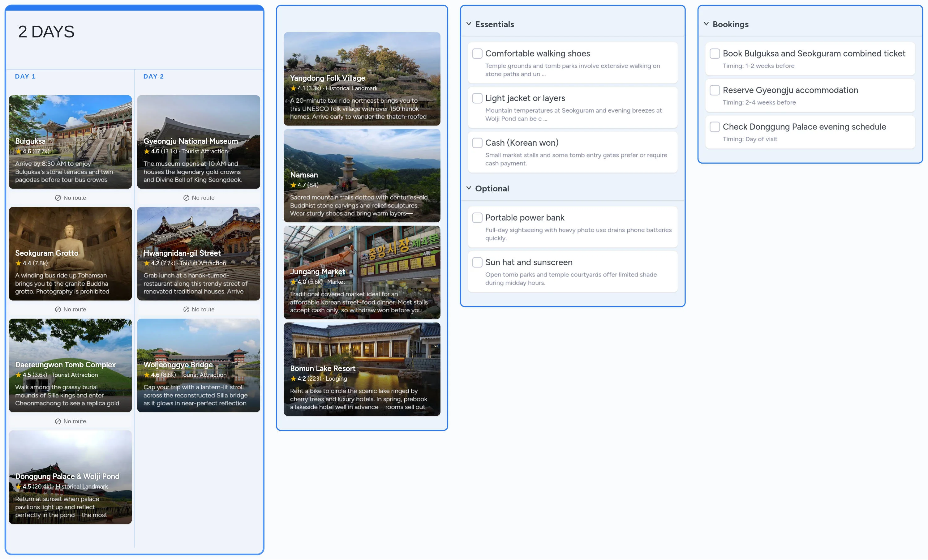The height and width of the screenshot is (560, 928).
Task: Click the star icon on Jungang Market card
Action: (293, 282)
